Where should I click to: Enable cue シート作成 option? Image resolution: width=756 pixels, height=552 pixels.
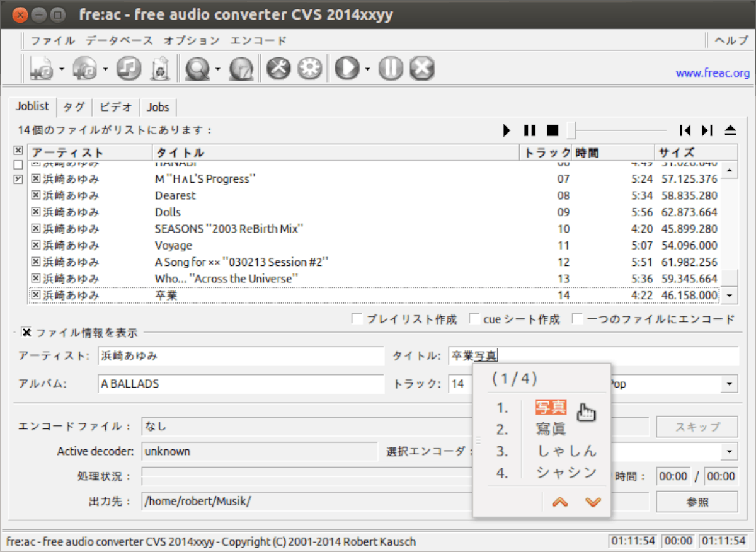(474, 319)
